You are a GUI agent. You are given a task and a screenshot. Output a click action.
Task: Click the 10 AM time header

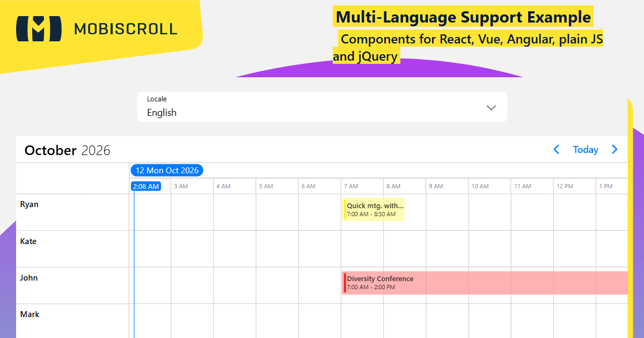point(480,186)
